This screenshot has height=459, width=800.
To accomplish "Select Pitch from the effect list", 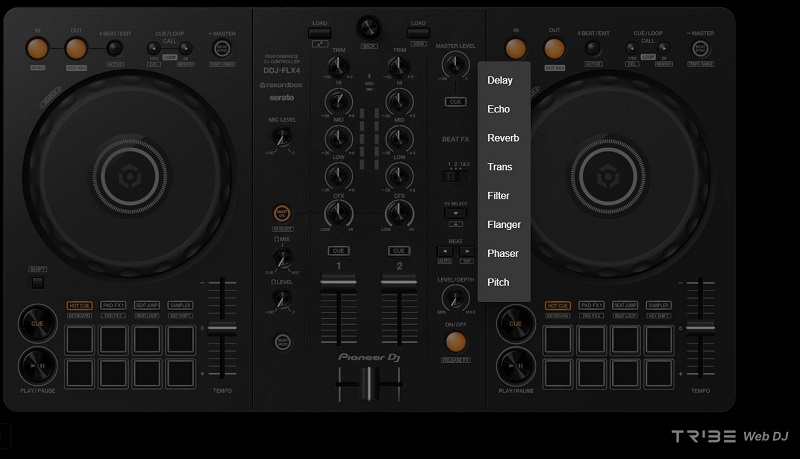I will click(504, 282).
